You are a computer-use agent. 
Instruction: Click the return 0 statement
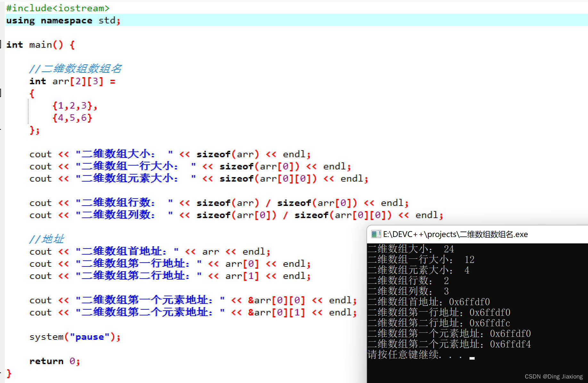[x=54, y=361]
